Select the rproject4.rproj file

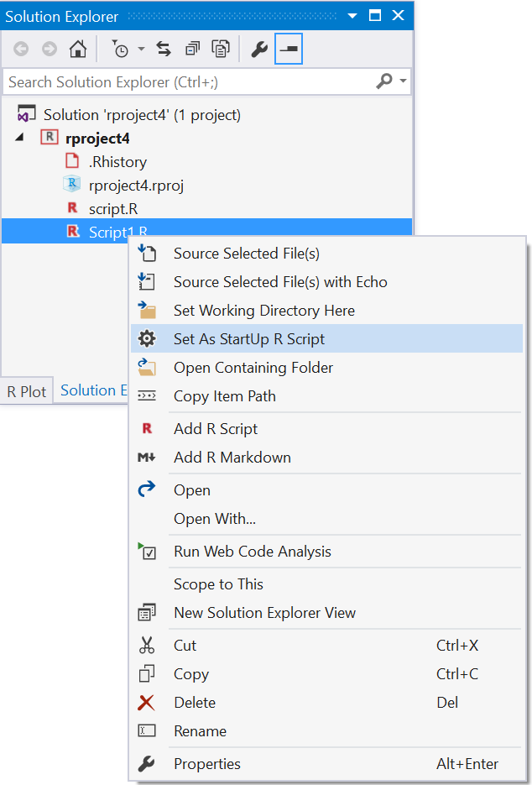tap(136, 186)
